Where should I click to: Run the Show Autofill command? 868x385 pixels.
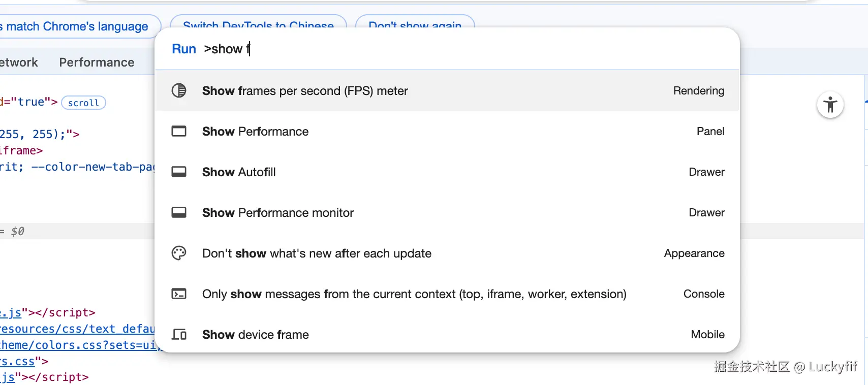click(x=239, y=172)
